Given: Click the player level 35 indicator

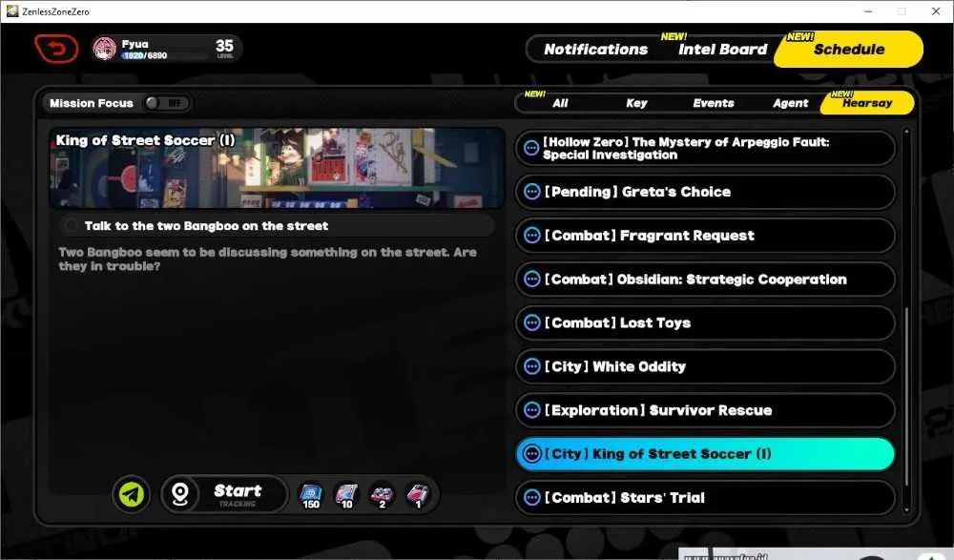Looking at the screenshot, I should tap(224, 48).
